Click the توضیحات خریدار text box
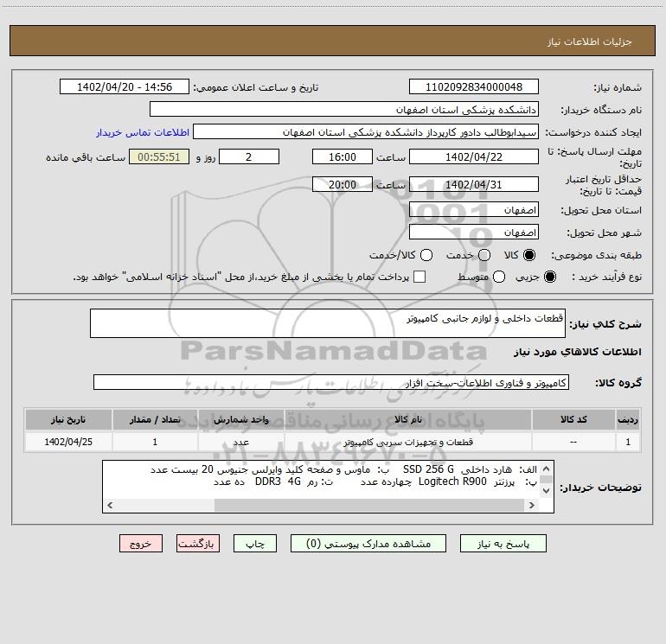 [x=328, y=487]
